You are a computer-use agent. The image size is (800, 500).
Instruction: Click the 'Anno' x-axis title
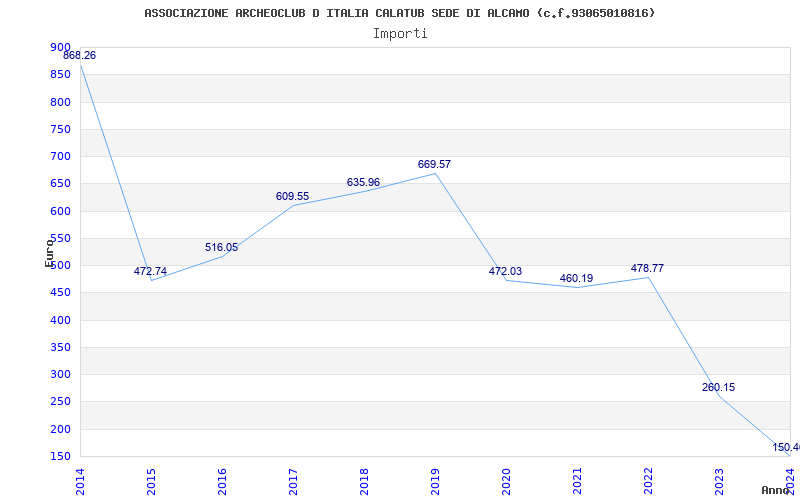coord(776,490)
